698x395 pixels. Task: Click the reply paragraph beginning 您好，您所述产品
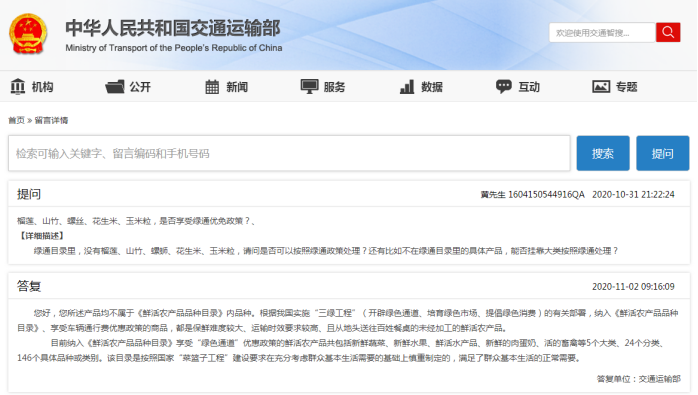tap(348, 321)
